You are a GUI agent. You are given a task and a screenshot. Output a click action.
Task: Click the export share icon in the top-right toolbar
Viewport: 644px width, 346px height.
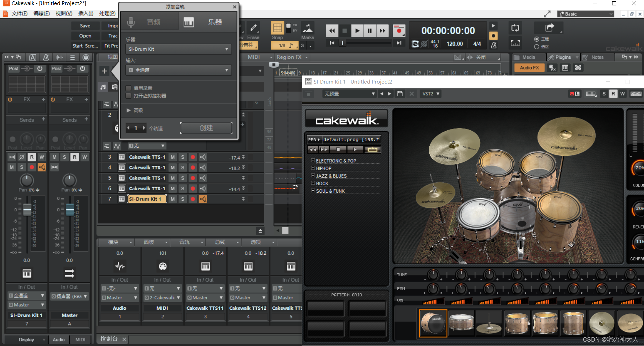(549, 28)
